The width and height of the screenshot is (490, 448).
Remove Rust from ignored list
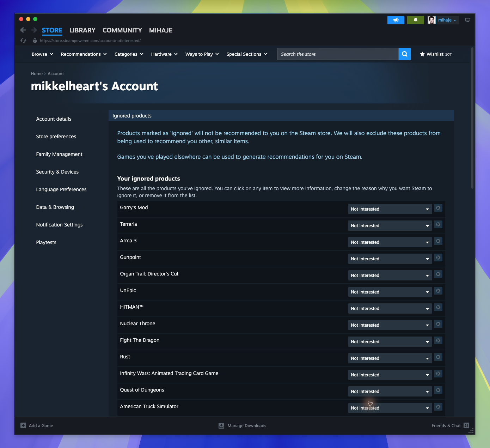(438, 357)
